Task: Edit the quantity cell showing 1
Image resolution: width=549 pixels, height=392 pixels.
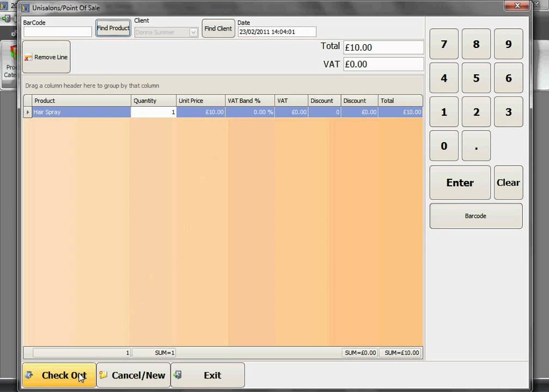Action: [x=154, y=112]
